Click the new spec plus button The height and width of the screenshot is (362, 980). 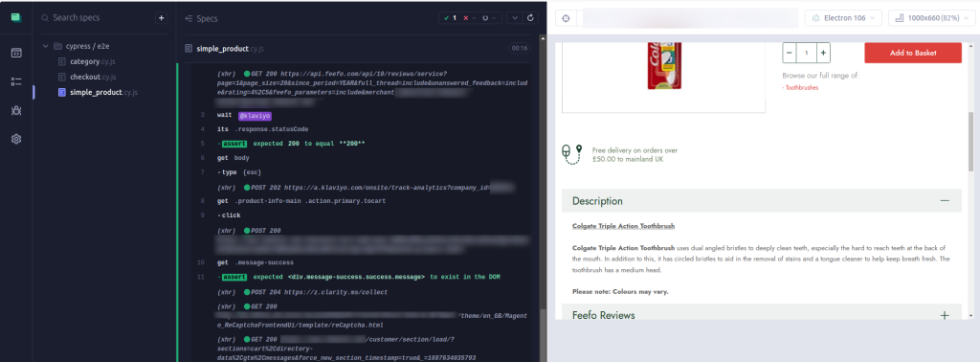161,18
